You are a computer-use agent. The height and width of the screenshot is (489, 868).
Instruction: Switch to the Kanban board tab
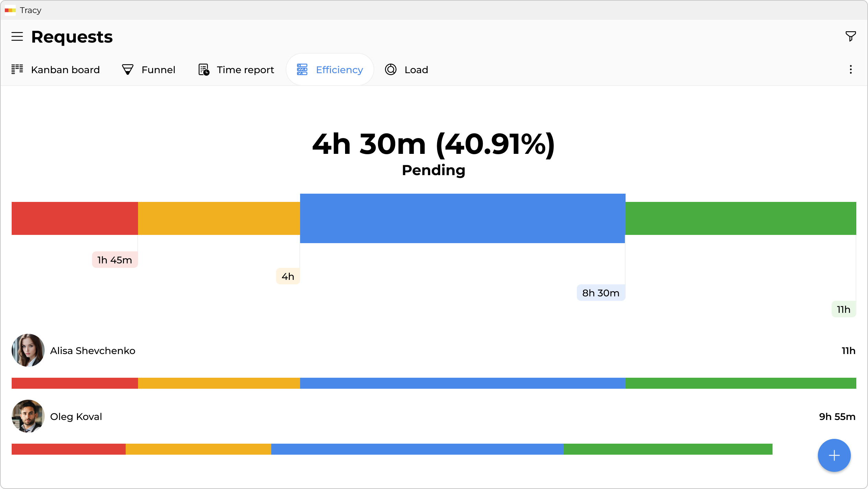click(x=65, y=70)
